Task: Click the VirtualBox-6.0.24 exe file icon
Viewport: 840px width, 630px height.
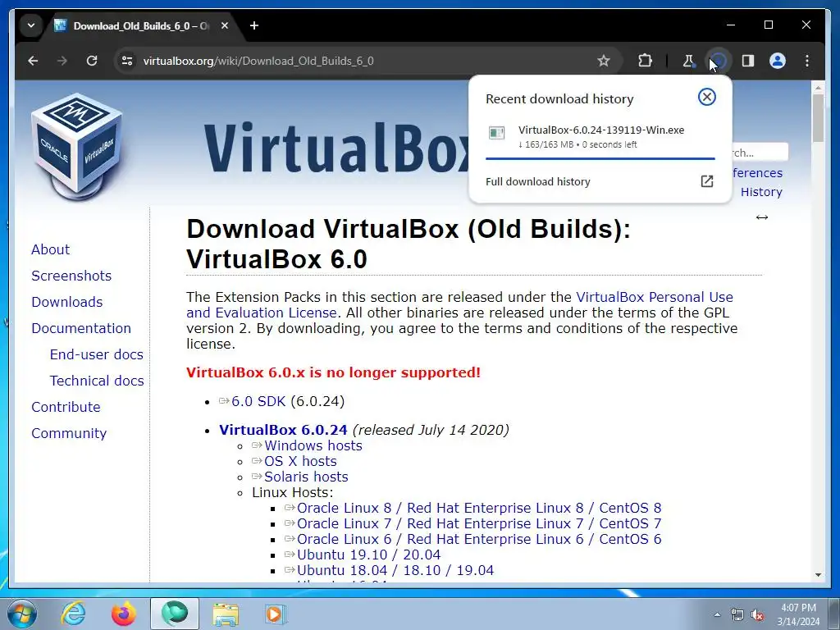Action: 496,133
